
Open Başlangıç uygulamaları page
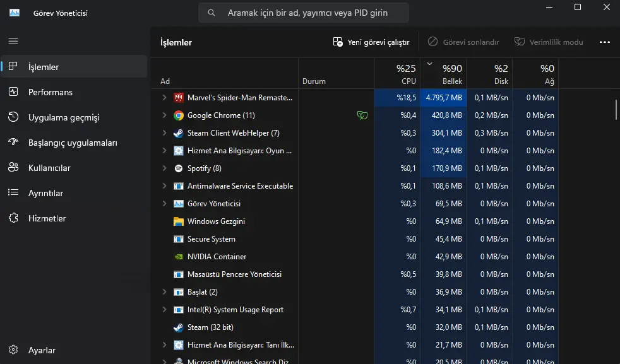coord(75,143)
